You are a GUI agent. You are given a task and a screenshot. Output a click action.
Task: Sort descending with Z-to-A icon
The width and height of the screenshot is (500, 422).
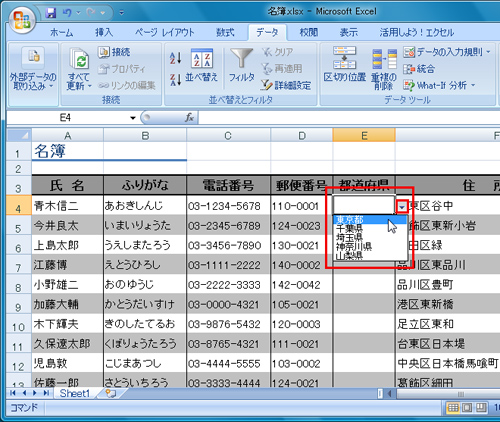pyautogui.click(x=175, y=80)
